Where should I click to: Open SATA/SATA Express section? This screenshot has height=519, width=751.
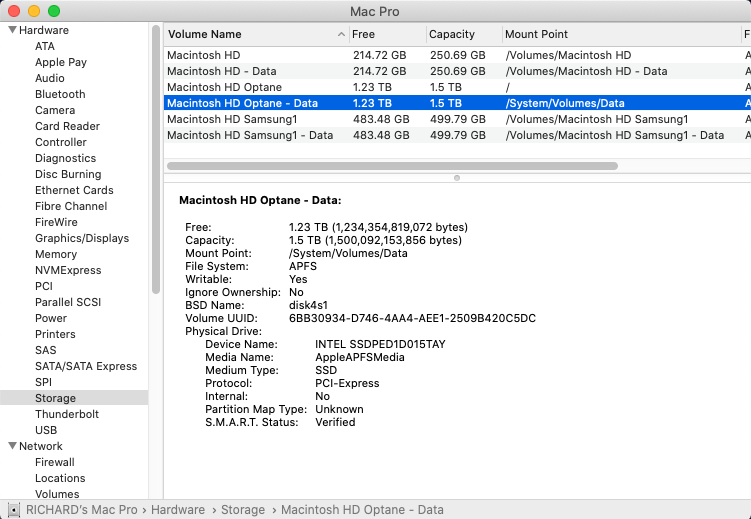[x=86, y=366]
